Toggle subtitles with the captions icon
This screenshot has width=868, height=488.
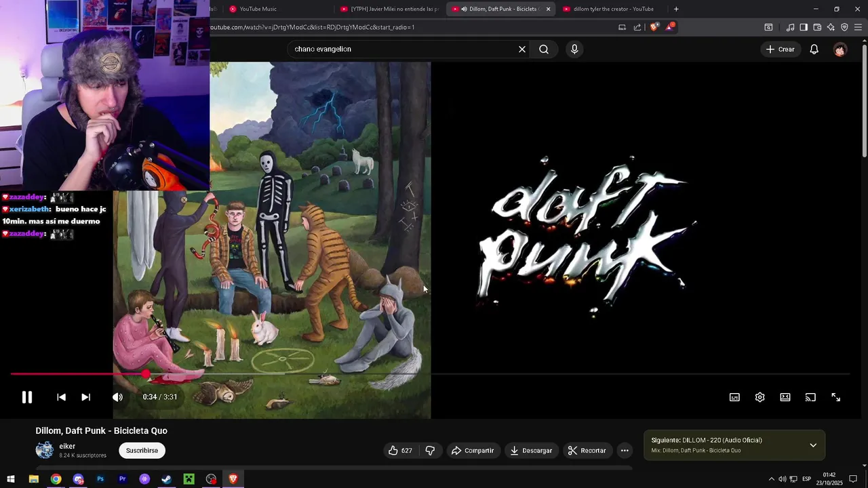pos(734,397)
